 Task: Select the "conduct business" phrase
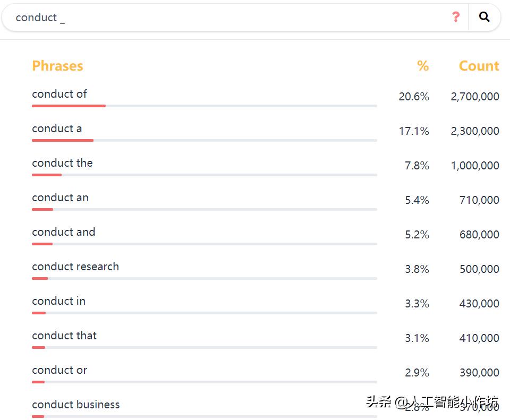tap(76, 405)
